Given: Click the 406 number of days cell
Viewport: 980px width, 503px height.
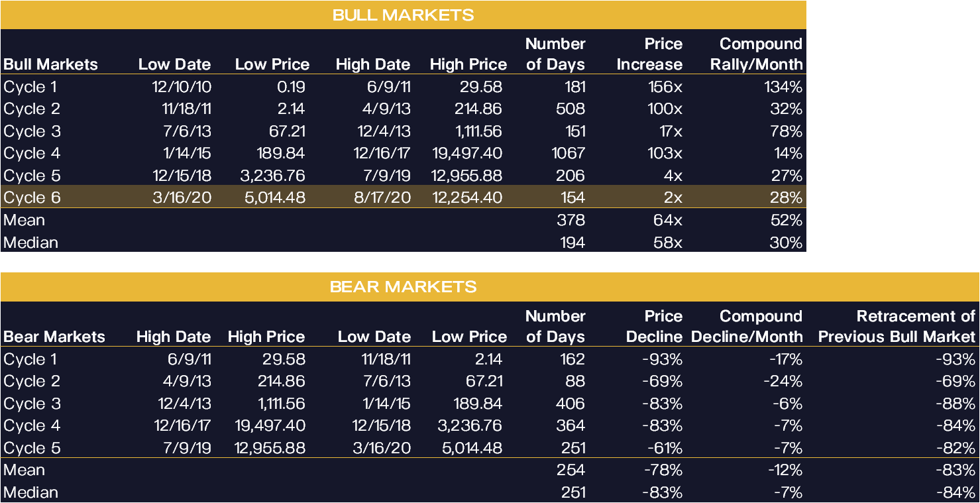Looking at the screenshot, I should [x=571, y=404].
